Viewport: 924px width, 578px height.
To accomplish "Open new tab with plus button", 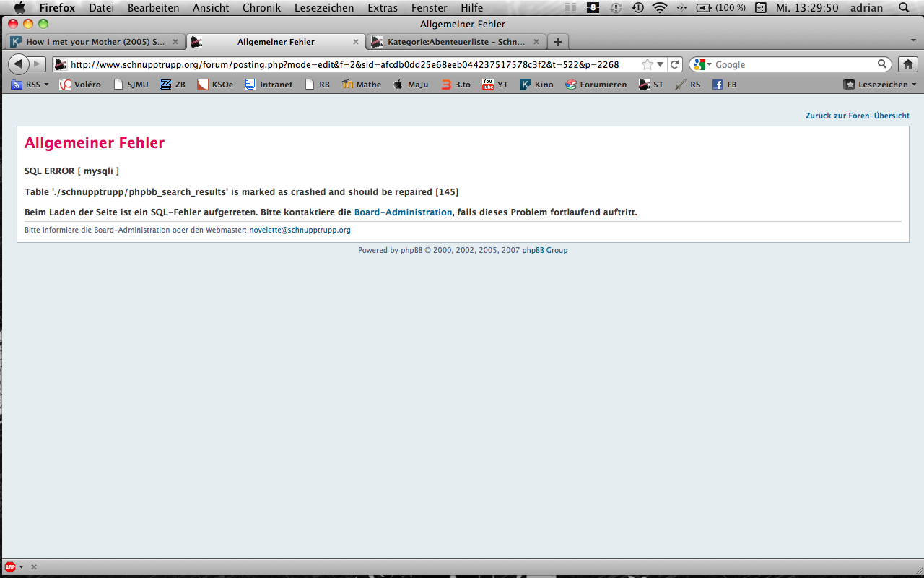I will coord(557,42).
